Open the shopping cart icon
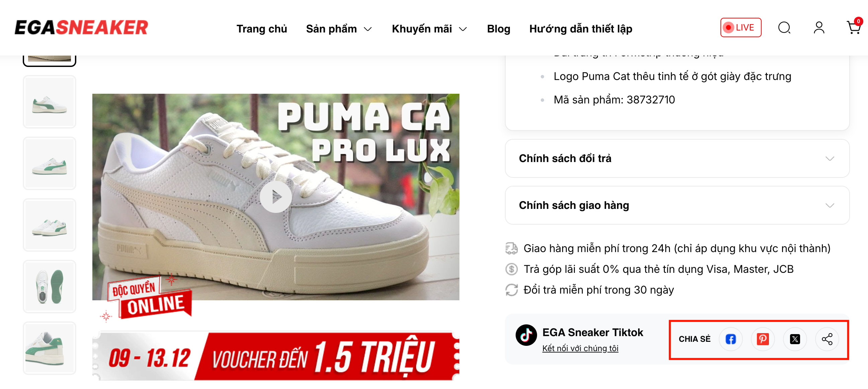This screenshot has width=868, height=389. pyautogui.click(x=854, y=27)
